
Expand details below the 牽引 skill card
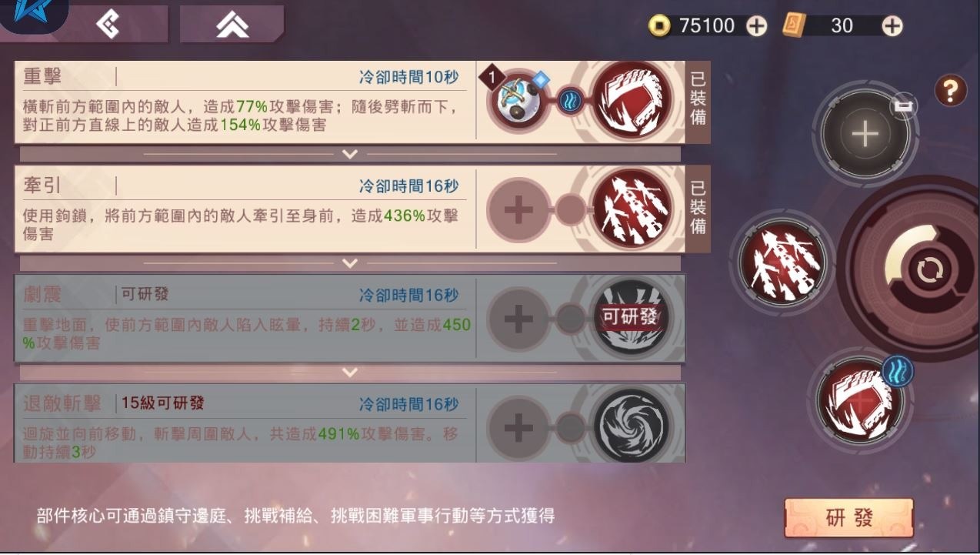(350, 263)
